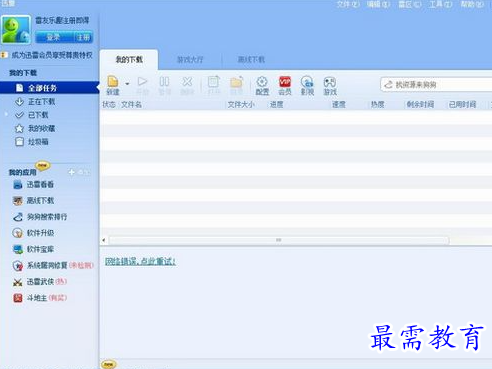Switch to the 离线下载 tab
492x369 pixels.
tap(251, 60)
